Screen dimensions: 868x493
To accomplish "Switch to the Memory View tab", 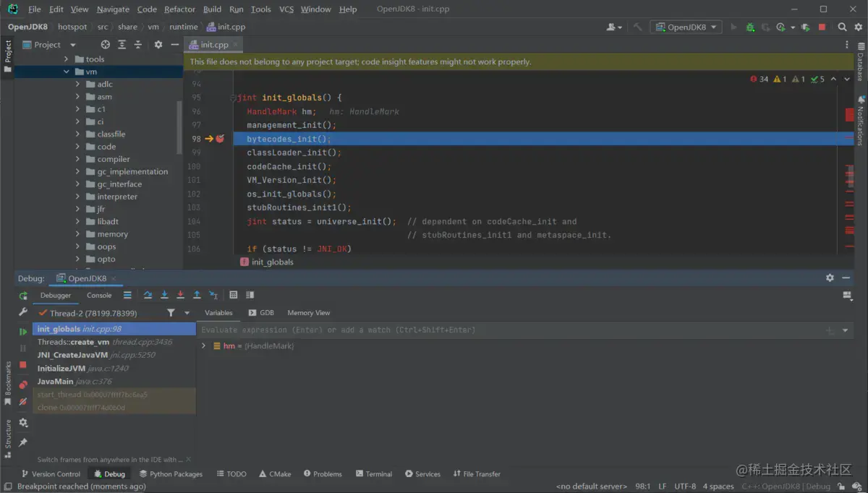I will pyautogui.click(x=309, y=313).
